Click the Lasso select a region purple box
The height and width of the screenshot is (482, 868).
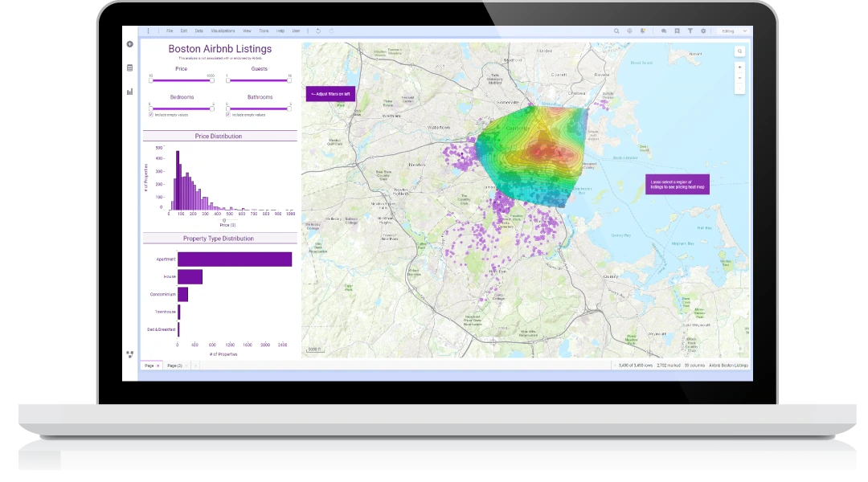coord(677,184)
